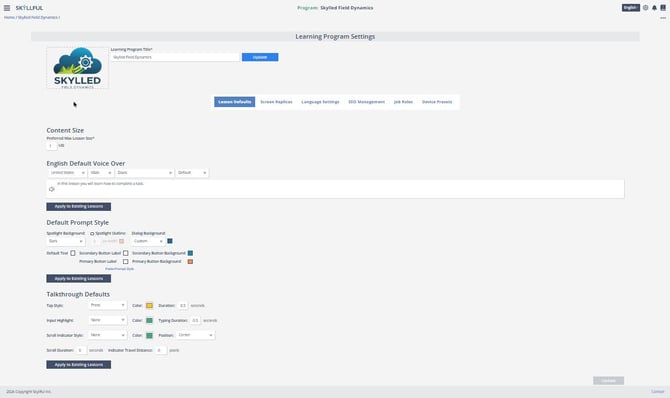Viewport: 670px width, 398px height.
Task: Play the voice over speaker icon
Action: tap(52, 189)
